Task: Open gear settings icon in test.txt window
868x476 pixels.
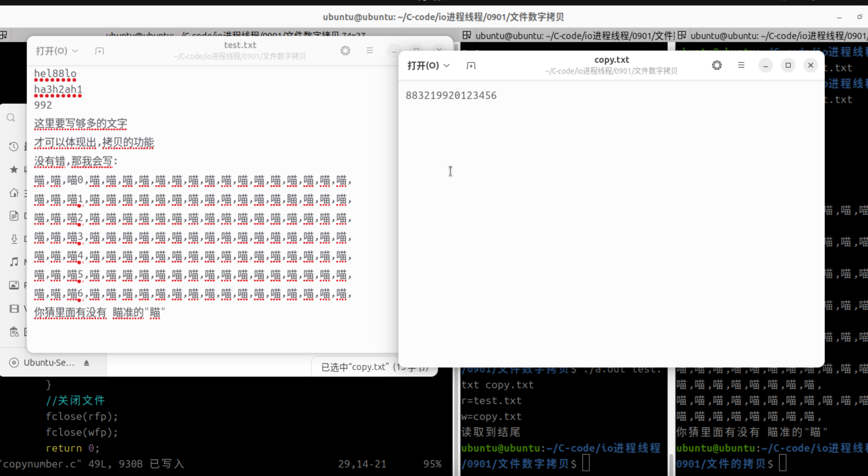Action: coord(345,51)
